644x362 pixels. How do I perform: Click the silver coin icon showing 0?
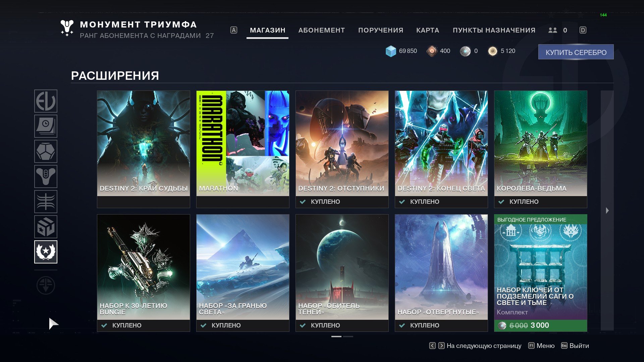coord(465,51)
